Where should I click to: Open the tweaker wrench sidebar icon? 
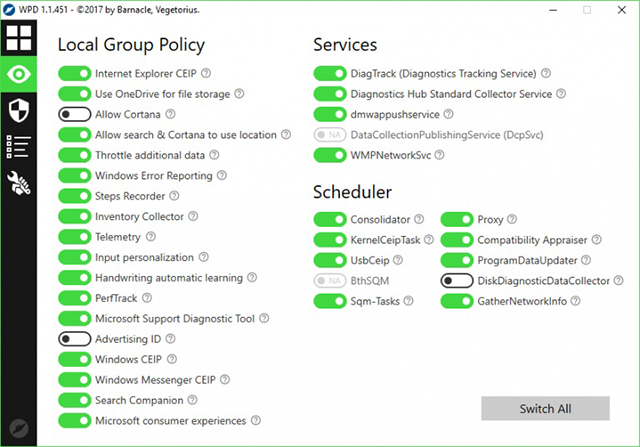point(19,182)
